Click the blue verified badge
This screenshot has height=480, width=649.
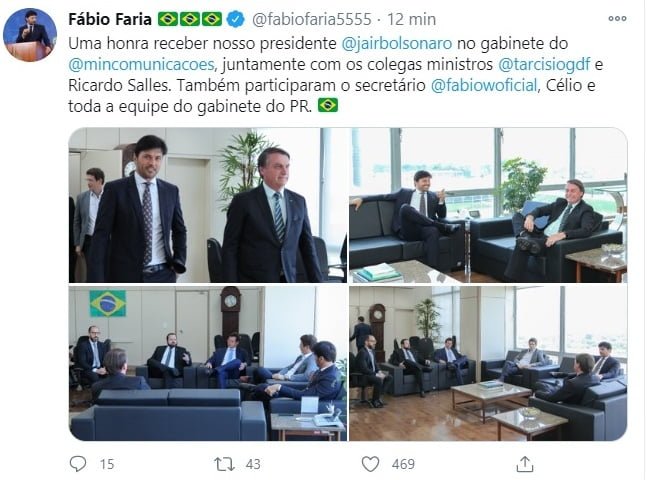[x=236, y=19]
